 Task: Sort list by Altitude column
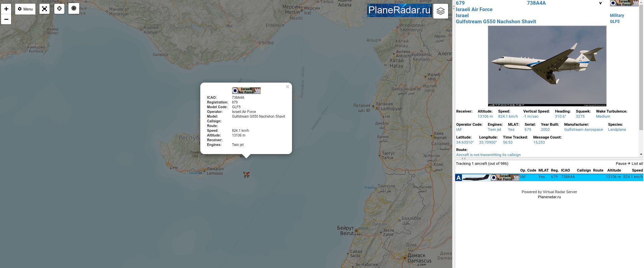[x=614, y=170]
